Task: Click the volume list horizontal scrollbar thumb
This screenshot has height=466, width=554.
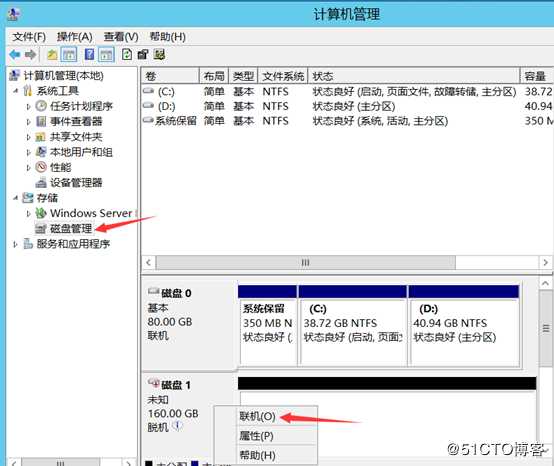Action: click(x=306, y=263)
